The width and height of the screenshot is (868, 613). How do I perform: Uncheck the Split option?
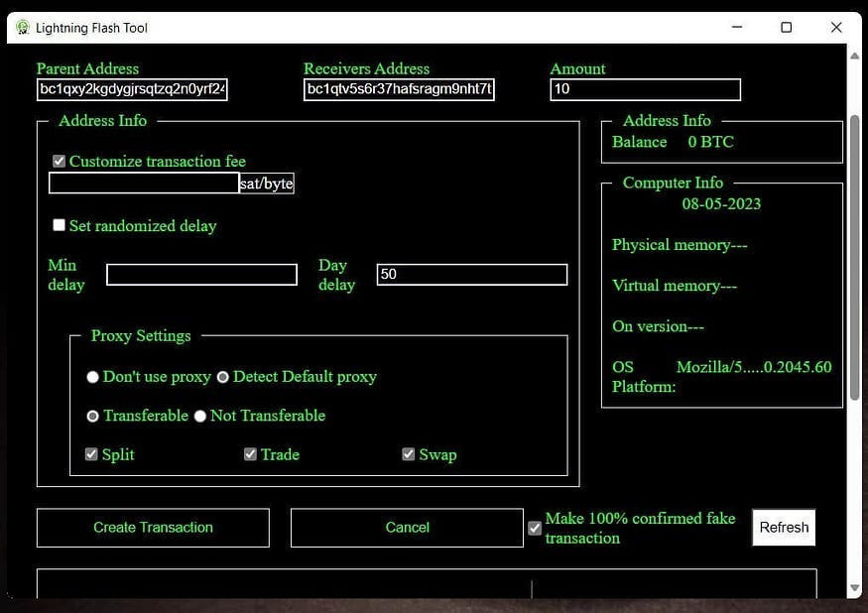coord(92,454)
